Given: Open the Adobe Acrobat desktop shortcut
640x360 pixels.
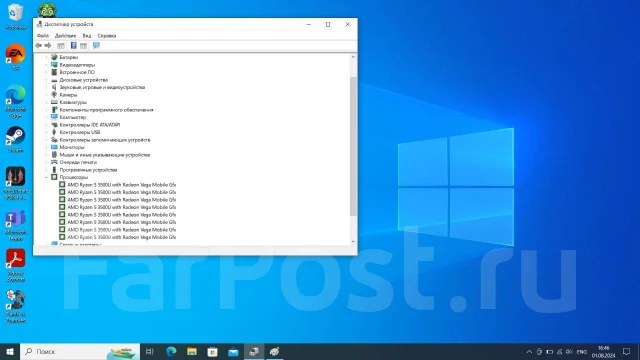Looking at the screenshot, I should point(16,265).
